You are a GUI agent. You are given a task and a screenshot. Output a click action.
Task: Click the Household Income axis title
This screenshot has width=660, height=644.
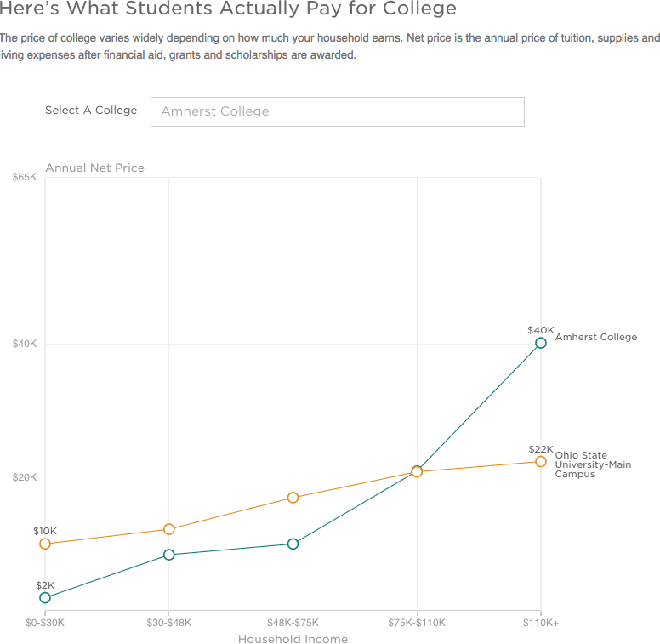point(293,639)
